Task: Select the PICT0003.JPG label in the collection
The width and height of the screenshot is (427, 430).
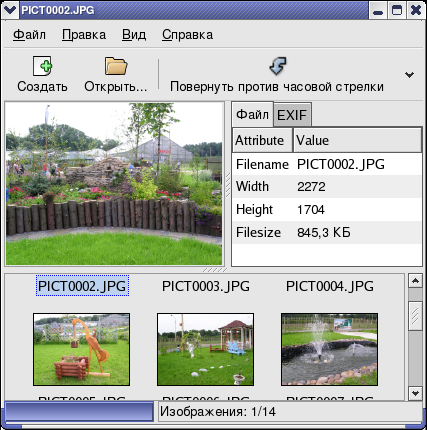Action: point(206,286)
